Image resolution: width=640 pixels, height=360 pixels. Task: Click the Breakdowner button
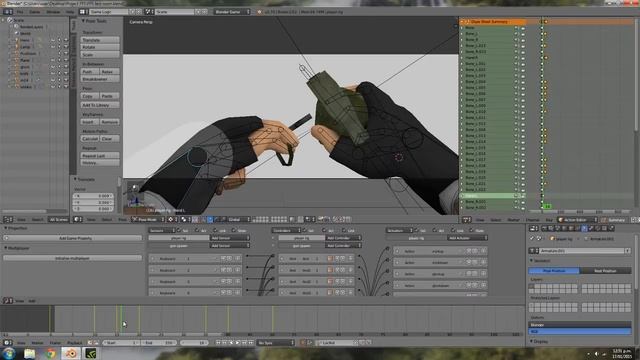point(100,79)
